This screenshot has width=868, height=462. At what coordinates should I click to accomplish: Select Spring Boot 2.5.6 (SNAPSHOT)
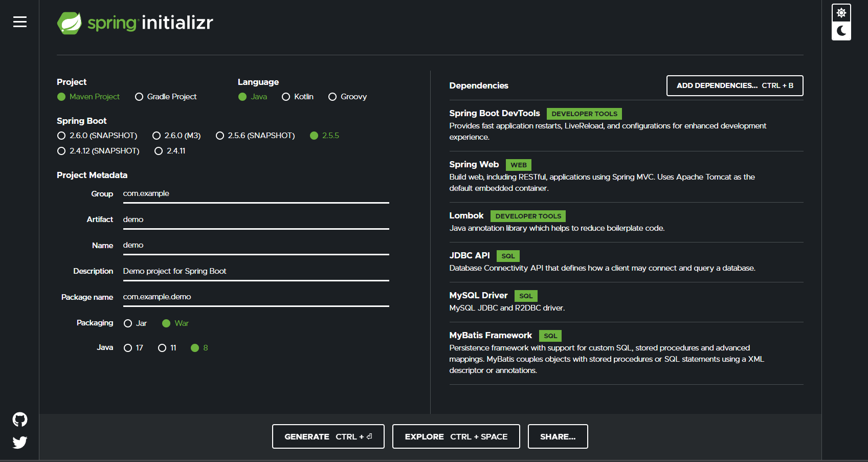(255, 136)
